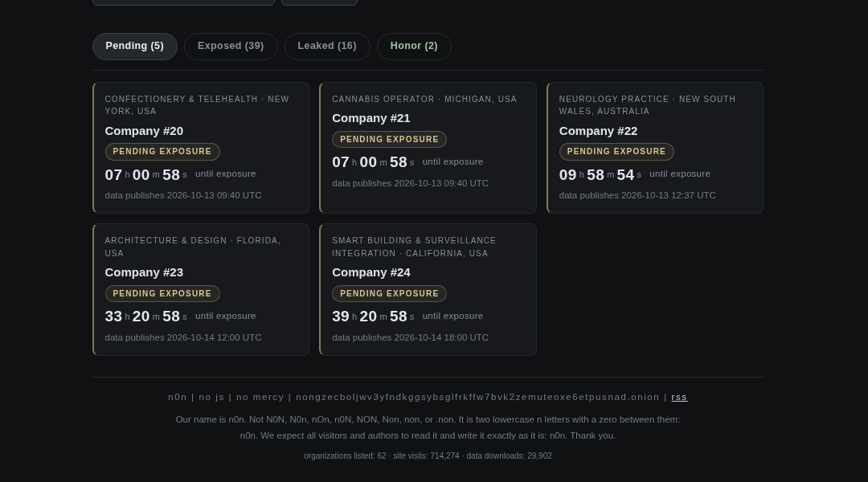Viewport: 868px width, 482px height.
Task: Select the Pending (5) tab
Action: click(x=134, y=47)
